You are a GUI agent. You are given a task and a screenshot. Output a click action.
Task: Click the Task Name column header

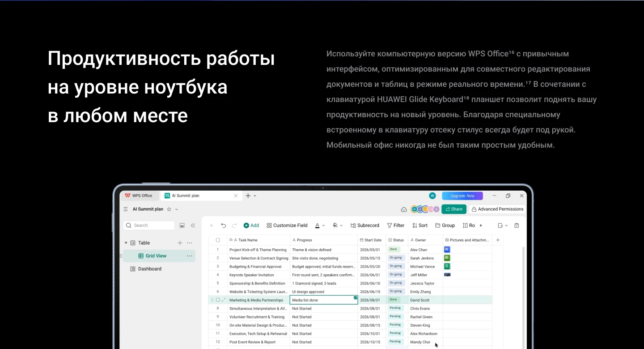[258, 240]
